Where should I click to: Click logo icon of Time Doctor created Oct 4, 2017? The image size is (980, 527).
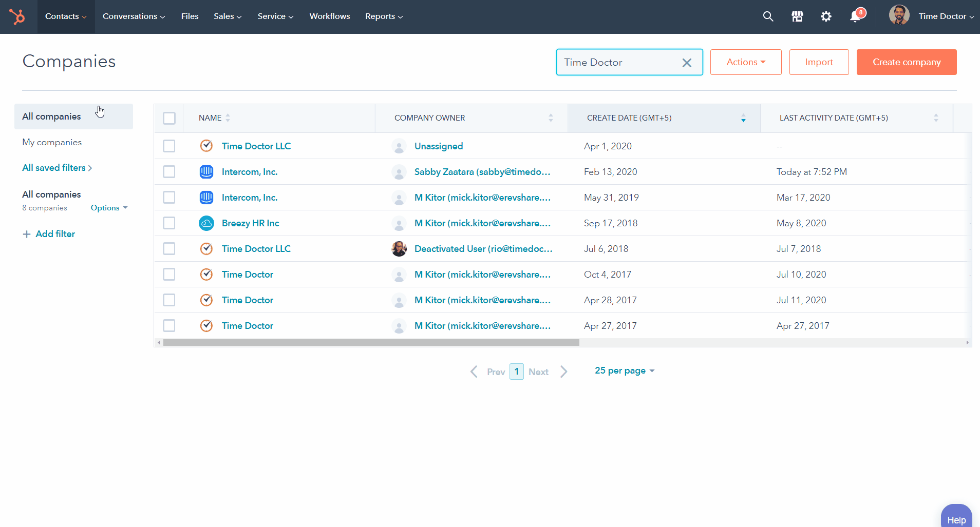206,274
